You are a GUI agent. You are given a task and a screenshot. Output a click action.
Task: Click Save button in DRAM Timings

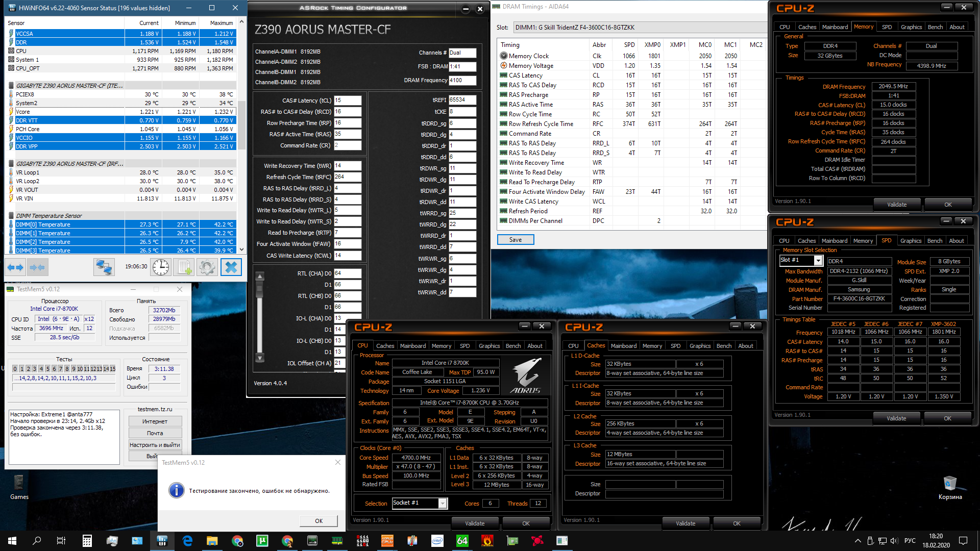coord(516,240)
